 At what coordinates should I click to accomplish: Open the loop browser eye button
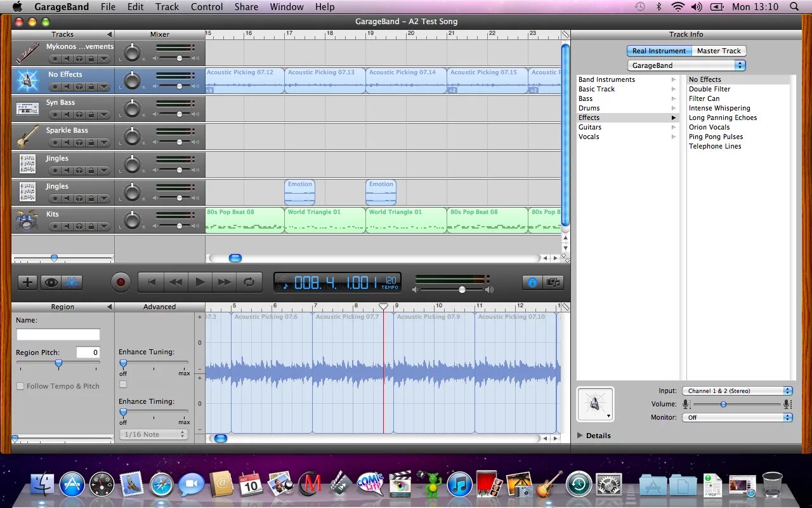(x=51, y=283)
